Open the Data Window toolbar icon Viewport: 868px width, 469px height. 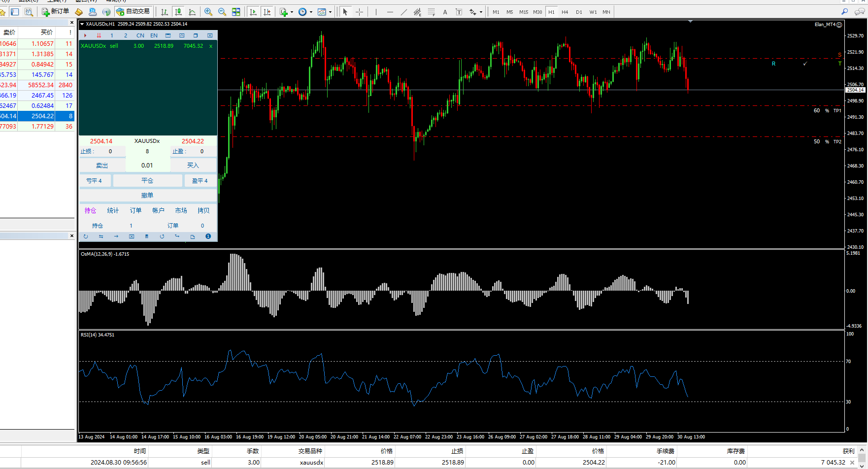[x=29, y=12]
